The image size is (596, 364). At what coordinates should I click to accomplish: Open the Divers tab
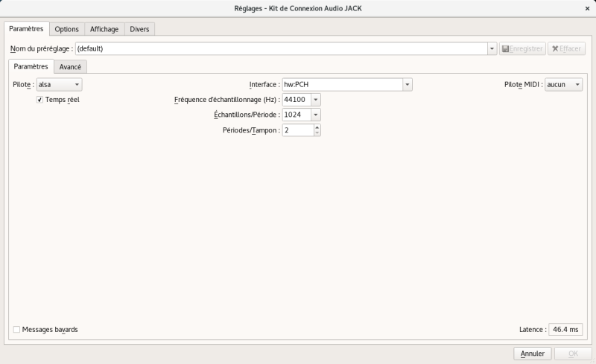pyautogui.click(x=139, y=29)
